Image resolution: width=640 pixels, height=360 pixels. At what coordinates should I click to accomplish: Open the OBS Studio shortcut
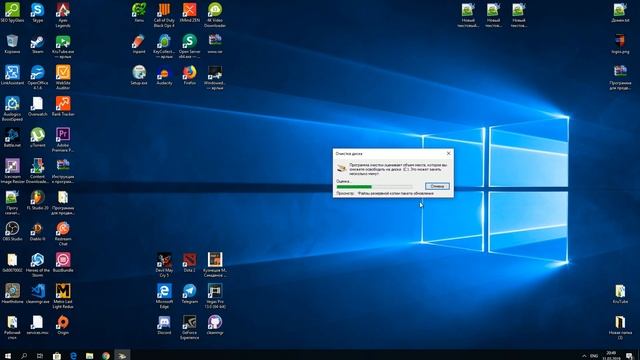(12, 231)
